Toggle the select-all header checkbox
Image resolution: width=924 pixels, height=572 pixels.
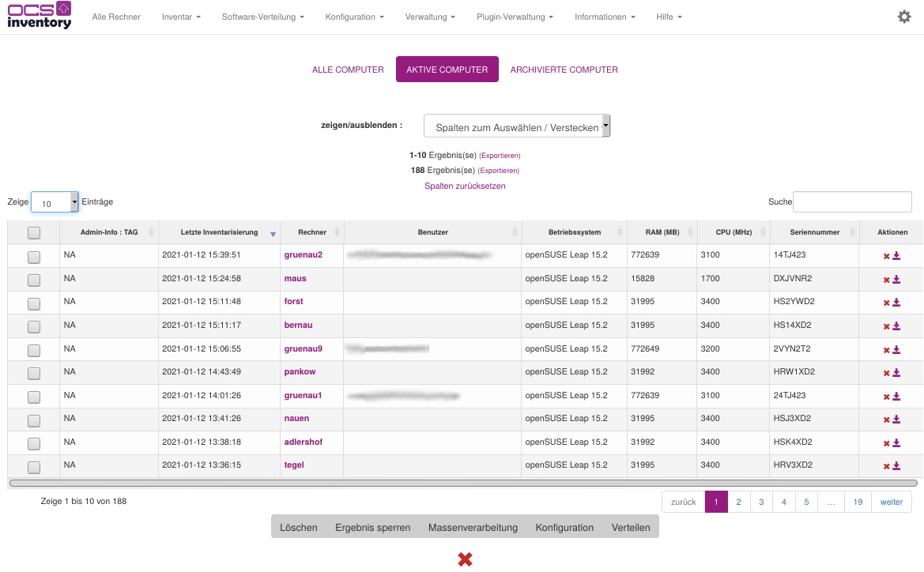(x=34, y=233)
